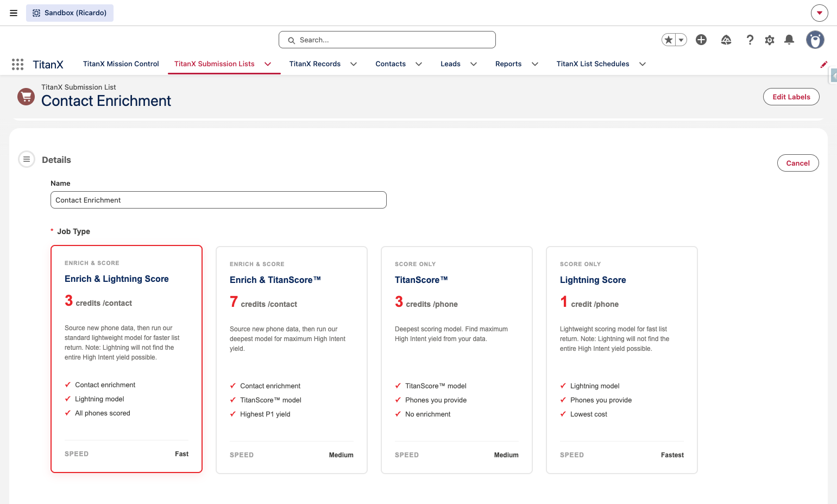Open user profile avatar menu
This screenshot has width=837, height=504.
[815, 40]
